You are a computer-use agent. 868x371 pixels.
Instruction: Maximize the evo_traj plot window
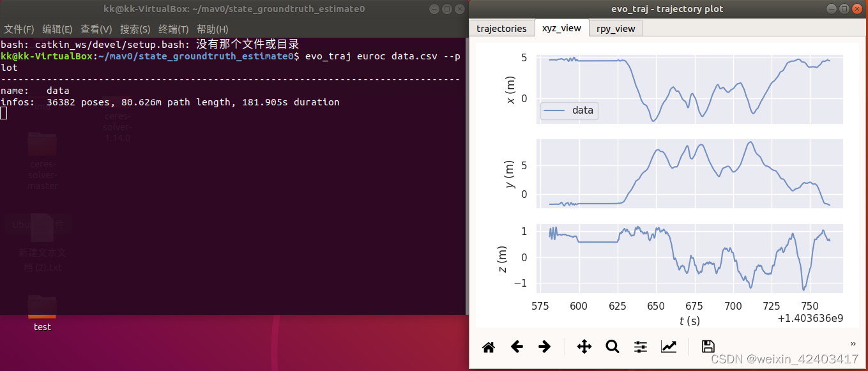pos(843,9)
